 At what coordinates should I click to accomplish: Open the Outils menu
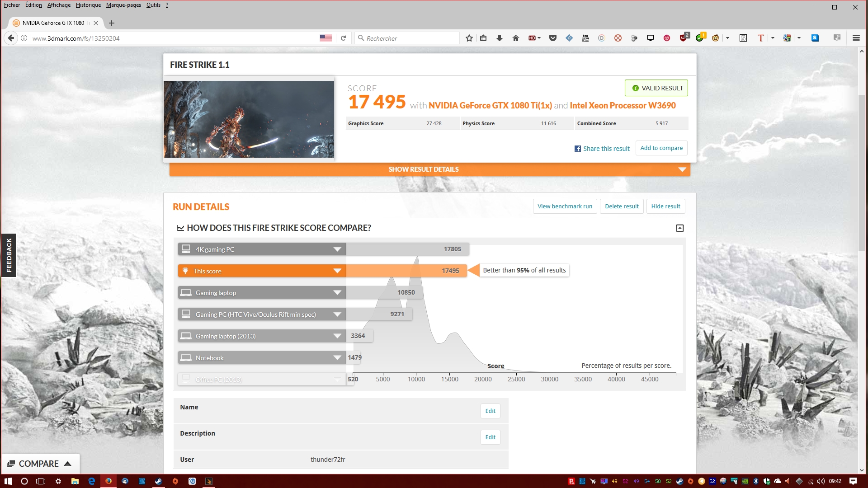click(x=153, y=5)
